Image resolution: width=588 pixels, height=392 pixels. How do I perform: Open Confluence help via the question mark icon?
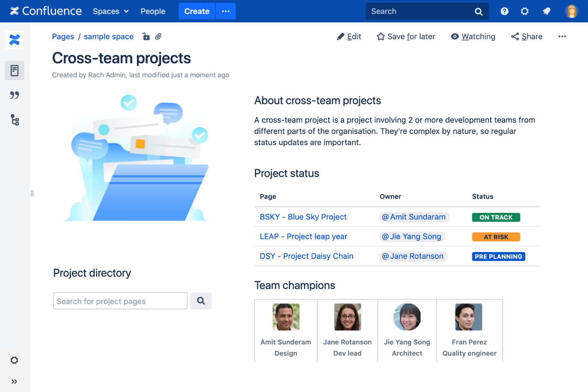pyautogui.click(x=504, y=11)
